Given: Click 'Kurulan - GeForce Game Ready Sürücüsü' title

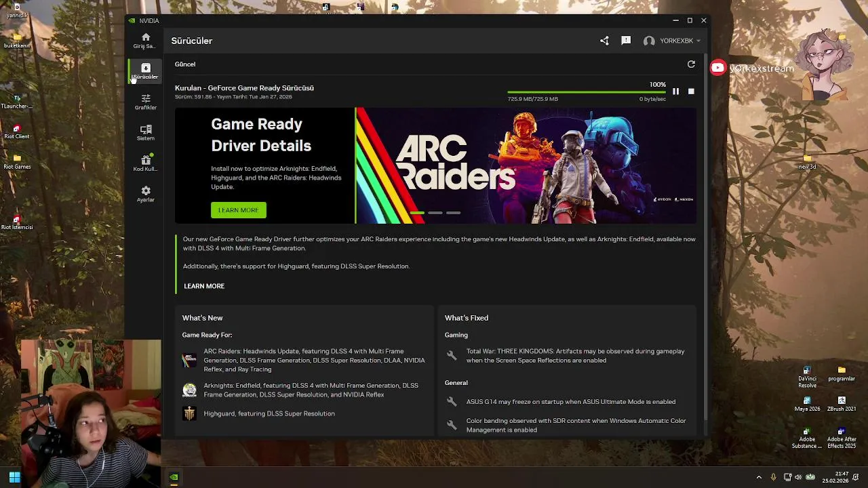Looking at the screenshot, I should tap(244, 88).
